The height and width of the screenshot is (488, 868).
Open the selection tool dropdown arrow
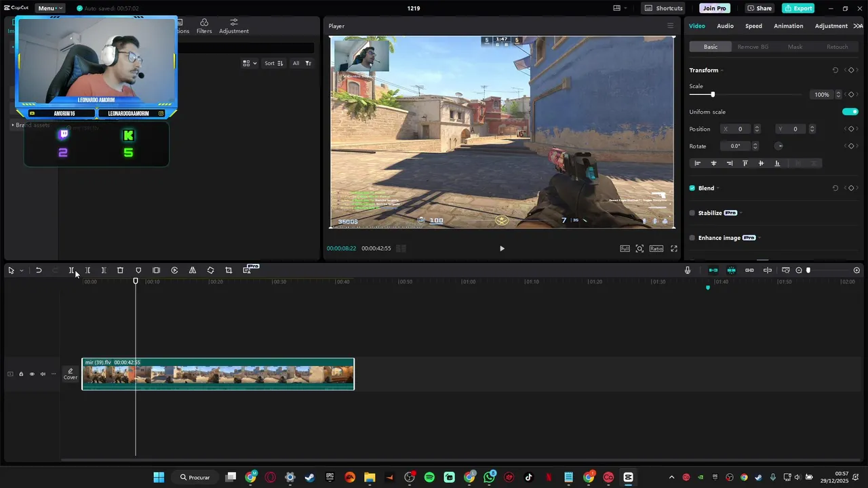coord(22,270)
